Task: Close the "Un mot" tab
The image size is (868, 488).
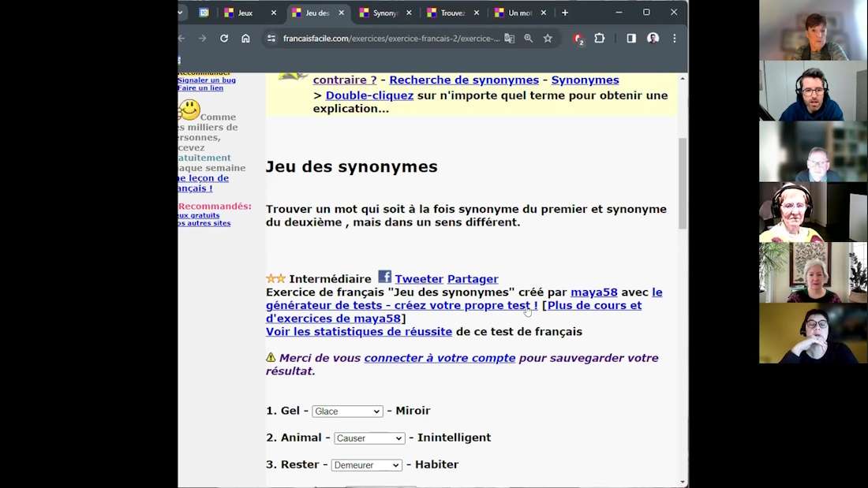Action: coord(544,13)
